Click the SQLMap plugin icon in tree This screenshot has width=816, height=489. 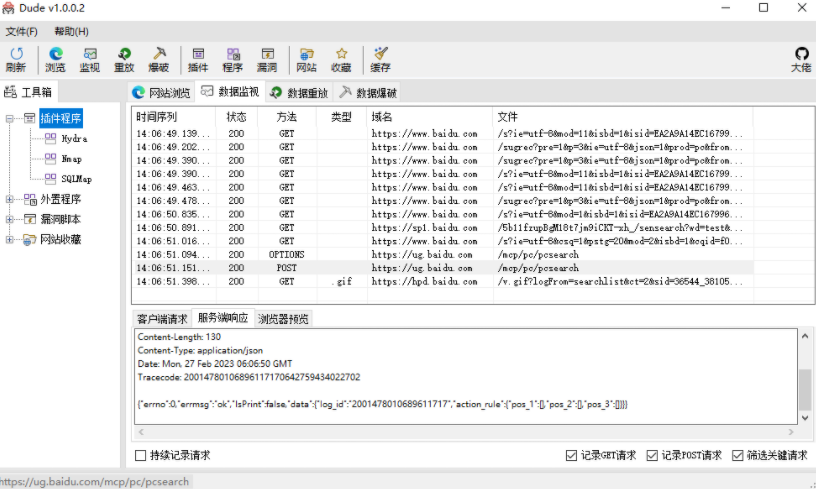[x=50, y=179]
